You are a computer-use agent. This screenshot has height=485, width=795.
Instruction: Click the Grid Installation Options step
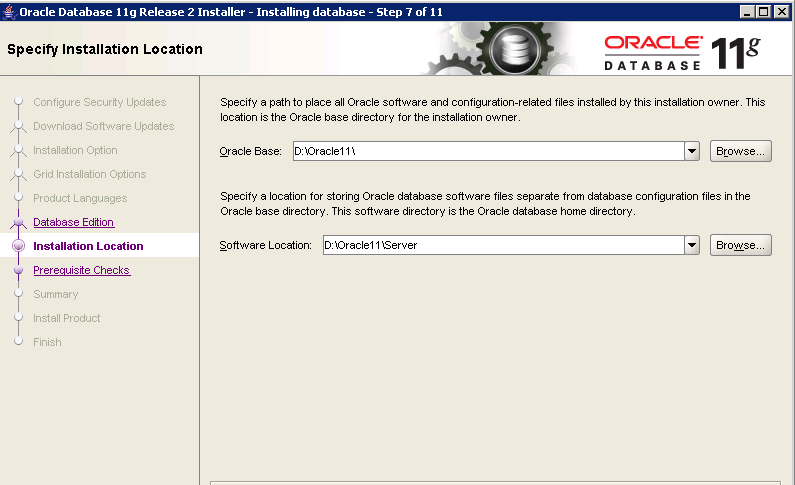pyautogui.click(x=89, y=174)
